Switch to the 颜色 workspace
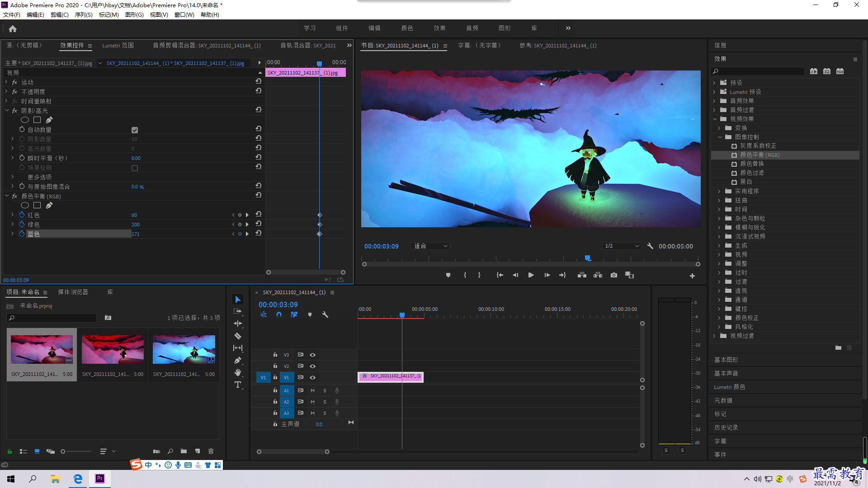This screenshot has width=868, height=488. click(407, 28)
